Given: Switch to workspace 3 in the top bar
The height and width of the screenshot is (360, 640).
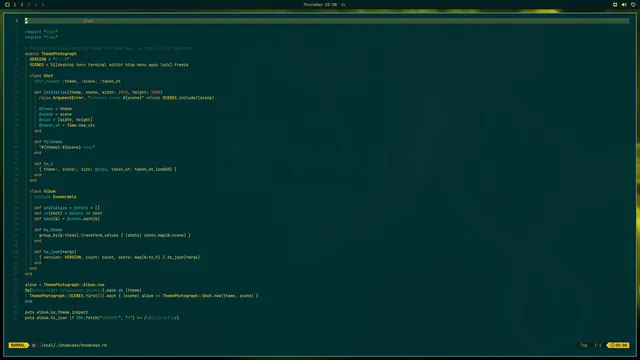Looking at the screenshot, I should tap(29, 4).
